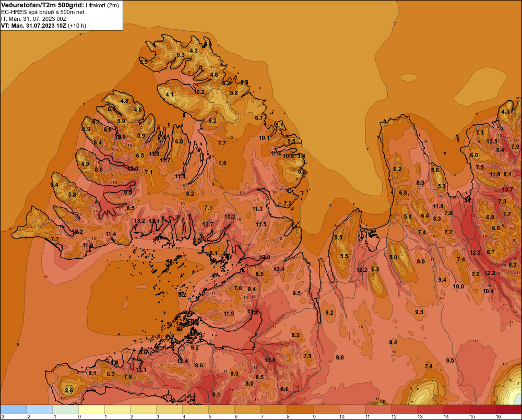522x420 pixels.
Task: Click the 10.4 temperature value
Action: (x=488, y=291)
